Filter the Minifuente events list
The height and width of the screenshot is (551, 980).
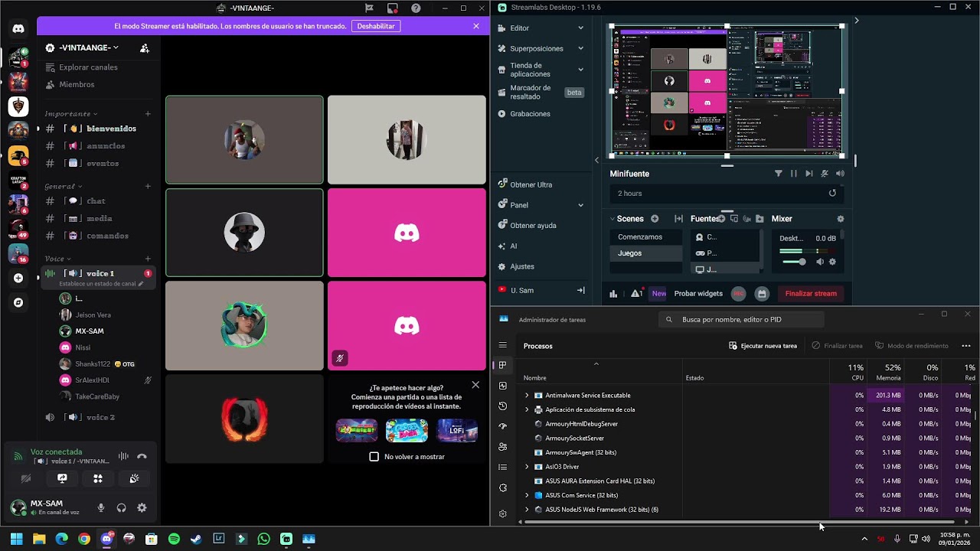[778, 174]
